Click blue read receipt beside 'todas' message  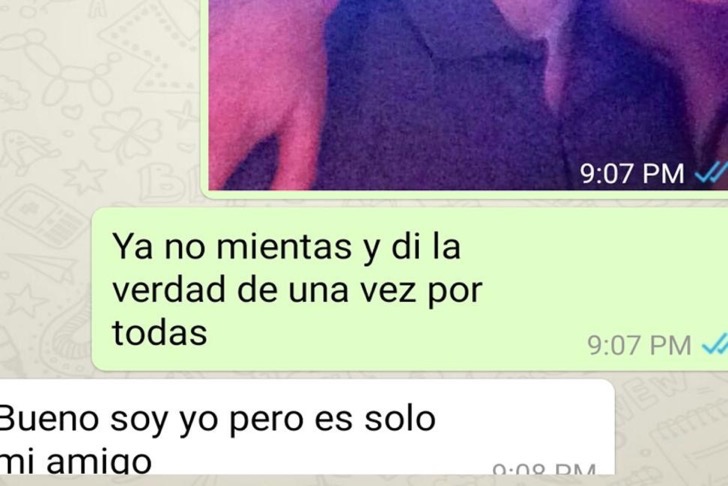(715, 345)
